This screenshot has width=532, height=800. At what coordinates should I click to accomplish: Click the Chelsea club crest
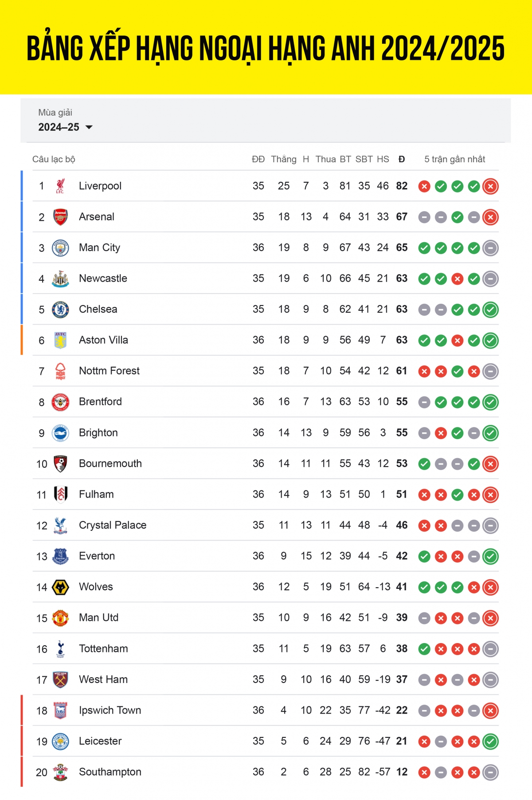point(60,310)
